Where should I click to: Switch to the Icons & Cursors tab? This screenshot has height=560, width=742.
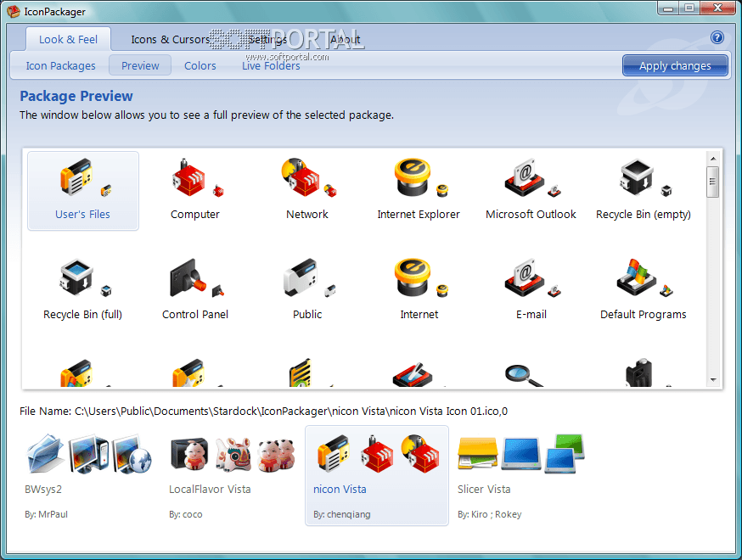[x=171, y=39]
